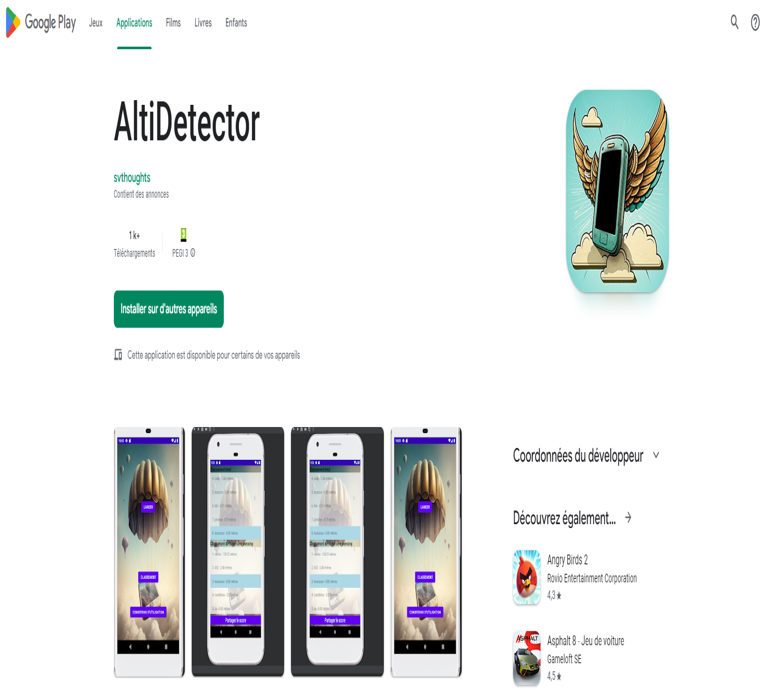Open the first app screenshot thumbnail
Screen dimensions: 760x700
149,552
